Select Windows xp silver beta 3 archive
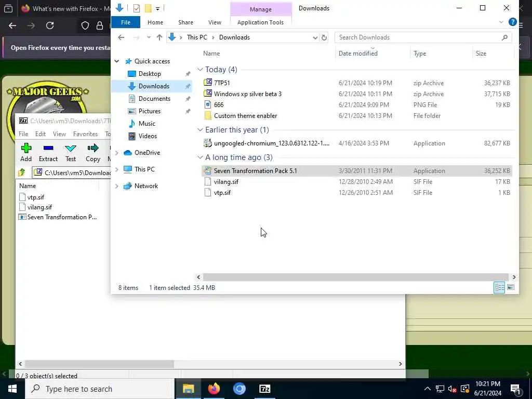Image resolution: width=532 pixels, height=399 pixels. coord(356,94)
